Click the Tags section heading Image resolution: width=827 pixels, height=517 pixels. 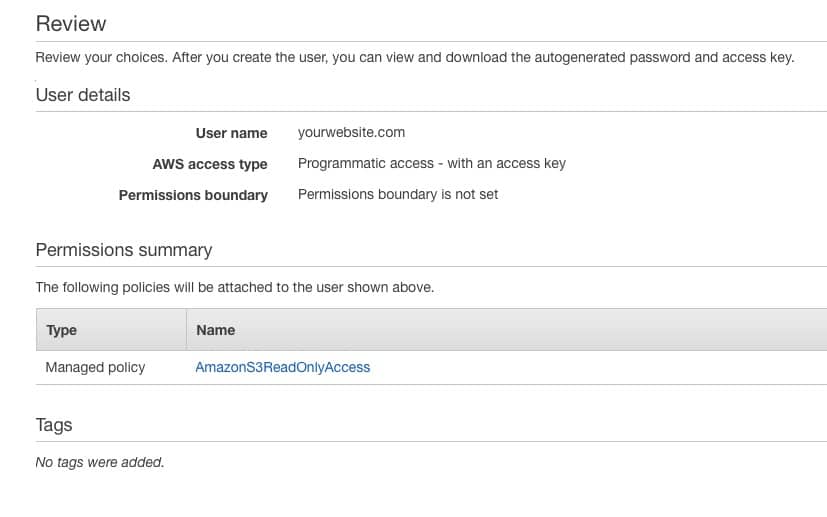pos(54,425)
